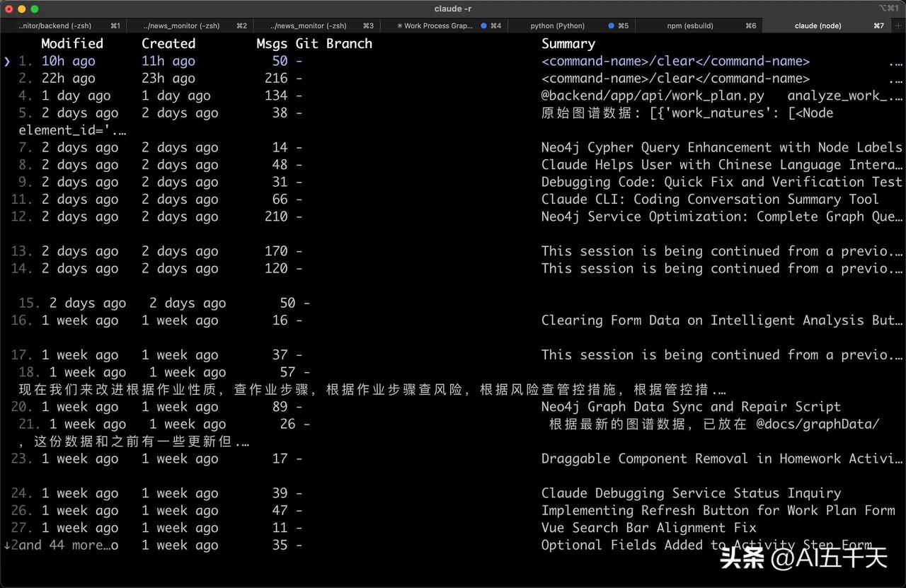Open the Work Process Grap... tab
This screenshot has width=906, height=588.
(x=444, y=25)
